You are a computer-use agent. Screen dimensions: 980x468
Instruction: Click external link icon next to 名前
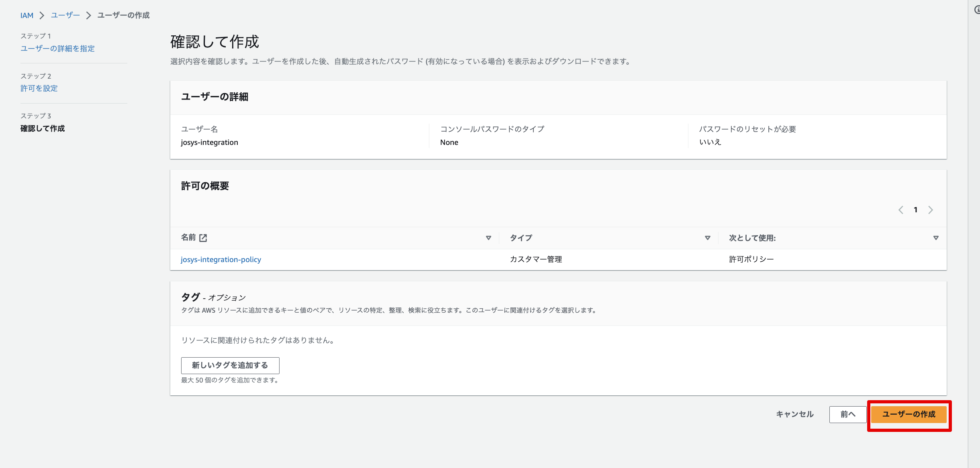coord(203,238)
